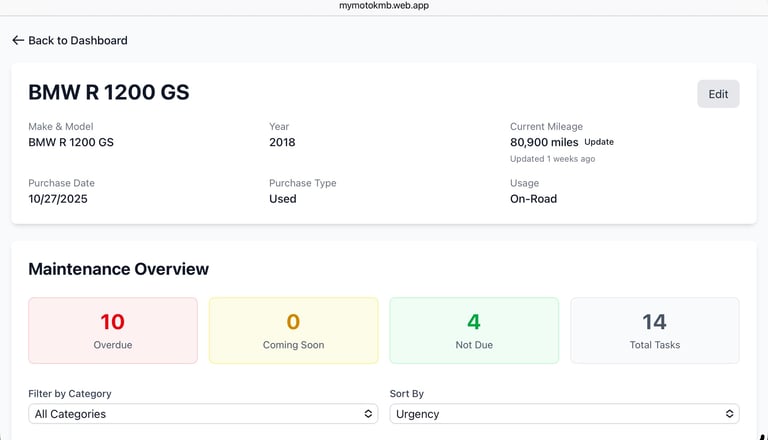The width and height of the screenshot is (768, 440).
Task: Select the Not Due card
Action: coord(474,330)
